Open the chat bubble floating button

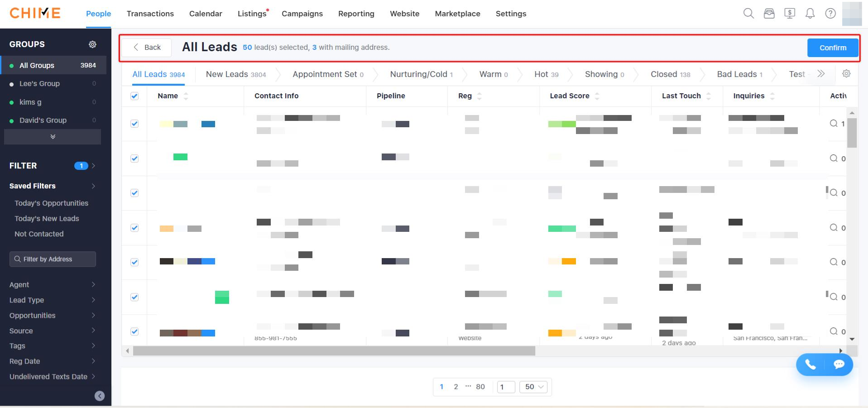pyautogui.click(x=839, y=365)
